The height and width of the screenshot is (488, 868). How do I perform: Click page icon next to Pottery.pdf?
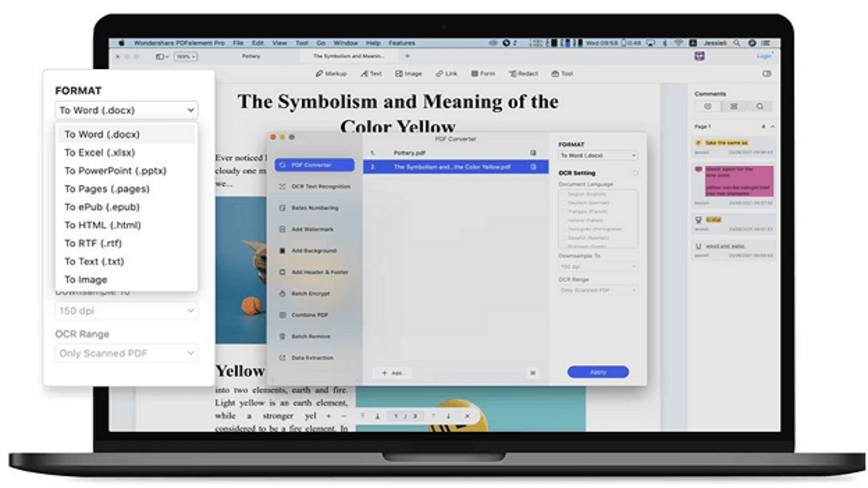(x=533, y=153)
